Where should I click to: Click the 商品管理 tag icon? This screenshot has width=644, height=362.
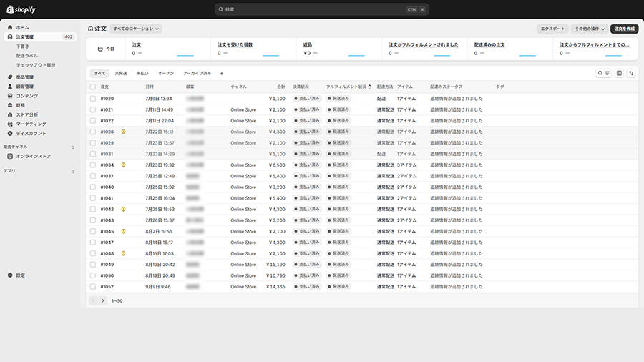10,77
